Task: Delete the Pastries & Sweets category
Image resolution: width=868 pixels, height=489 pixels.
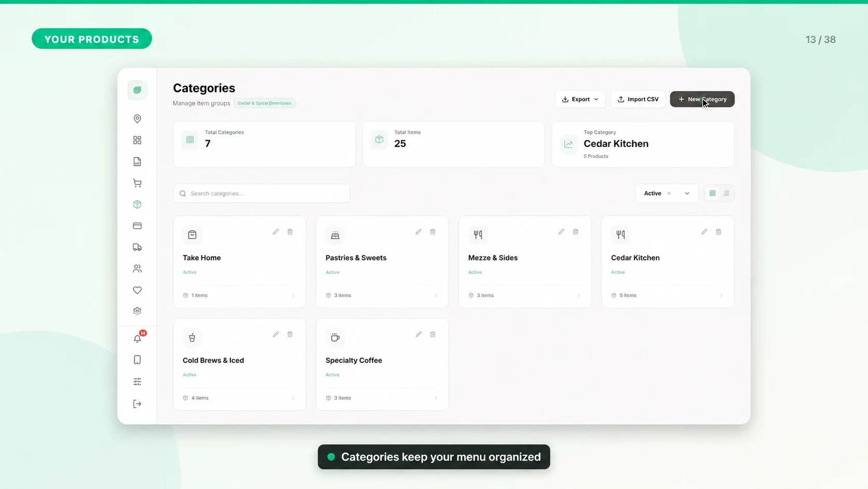Action: point(433,232)
